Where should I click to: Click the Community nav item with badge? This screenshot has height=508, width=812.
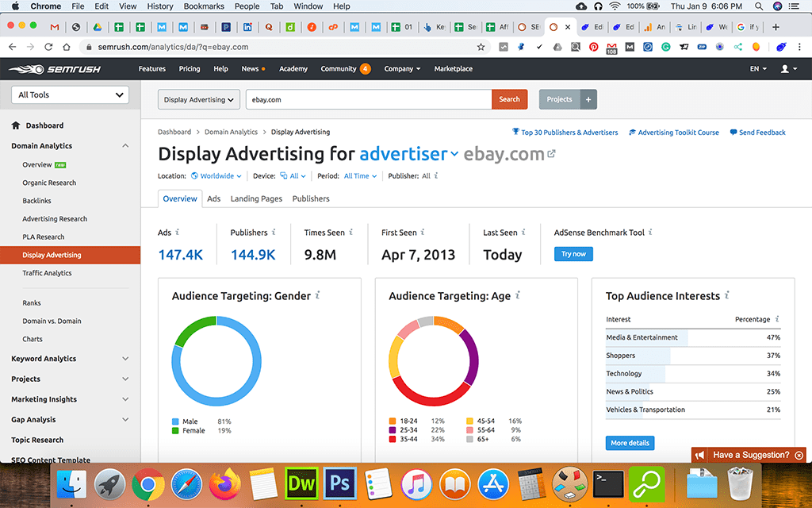(346, 68)
